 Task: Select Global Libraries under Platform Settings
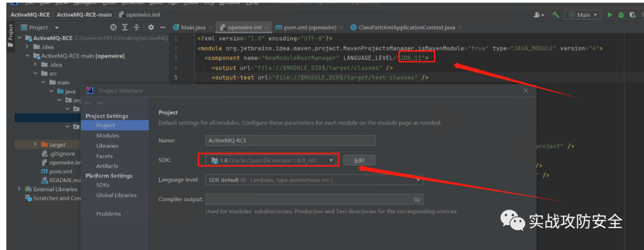(115, 195)
